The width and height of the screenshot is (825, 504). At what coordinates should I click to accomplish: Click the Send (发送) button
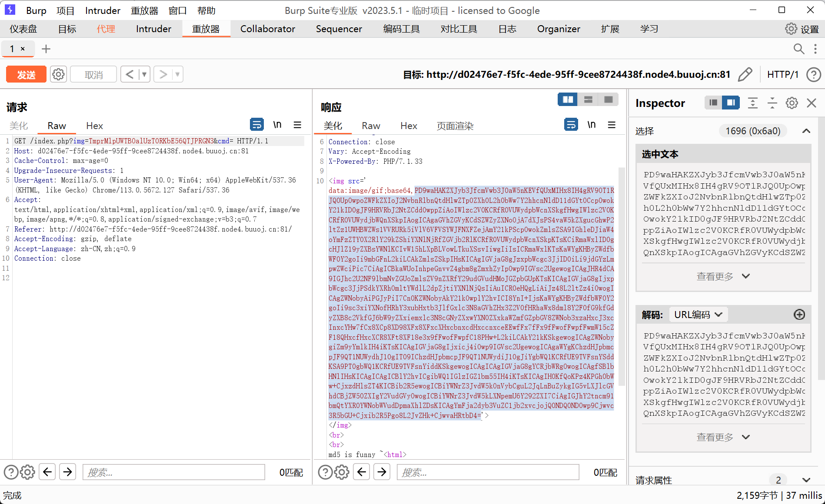pos(26,74)
